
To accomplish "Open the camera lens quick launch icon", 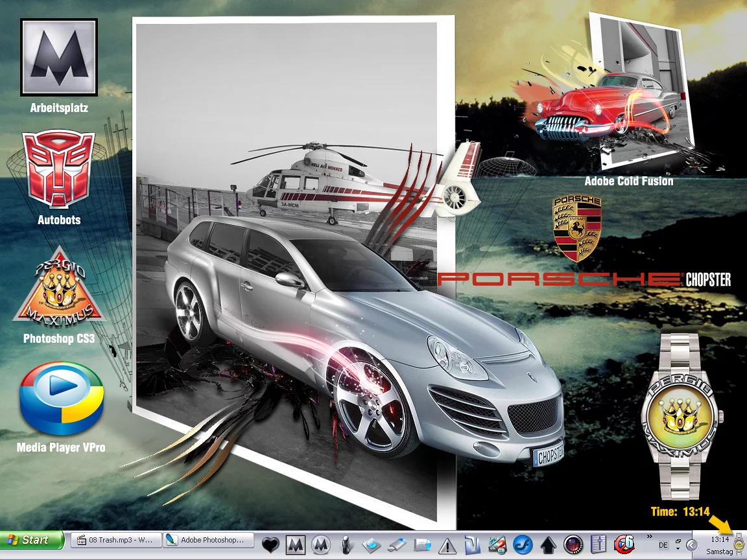I will pyautogui.click(x=573, y=544).
